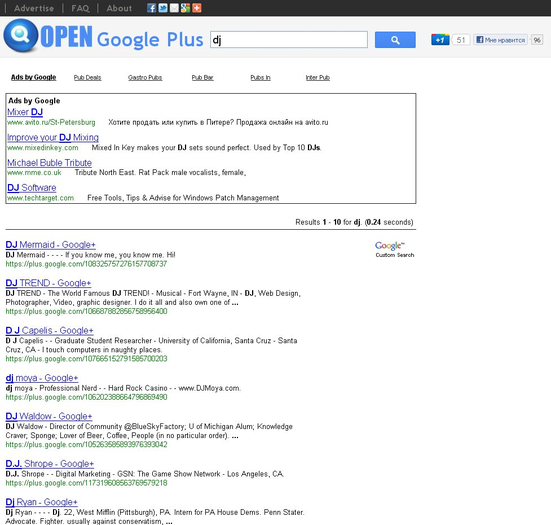Click the D J Capelis plus.google.com URL
The height and width of the screenshot is (525, 551).
(x=86, y=359)
